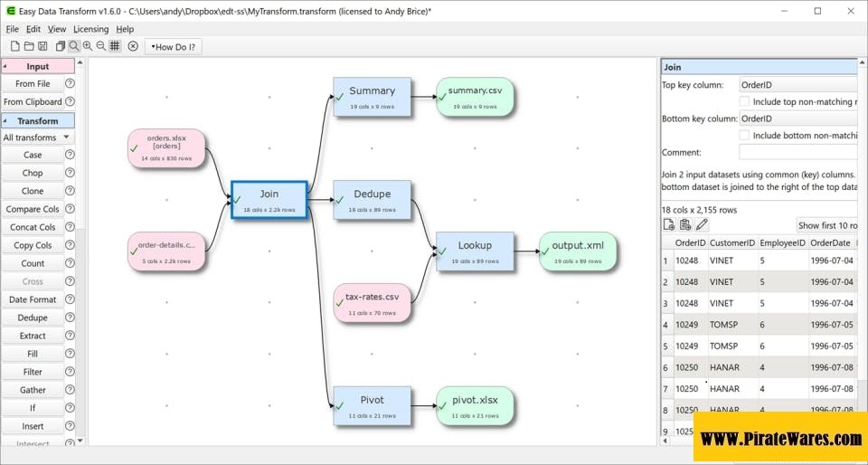Open the How Do I? dropdown
The image size is (868, 465).
174,47
